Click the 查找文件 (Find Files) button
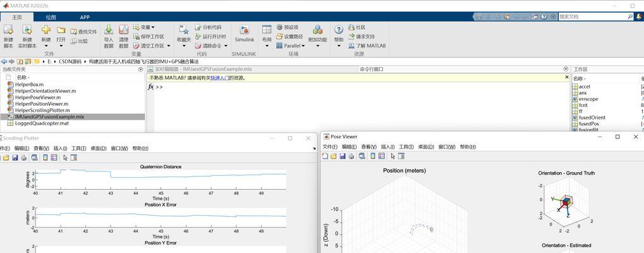Screen dimensions: 644x253 (x=83, y=32)
